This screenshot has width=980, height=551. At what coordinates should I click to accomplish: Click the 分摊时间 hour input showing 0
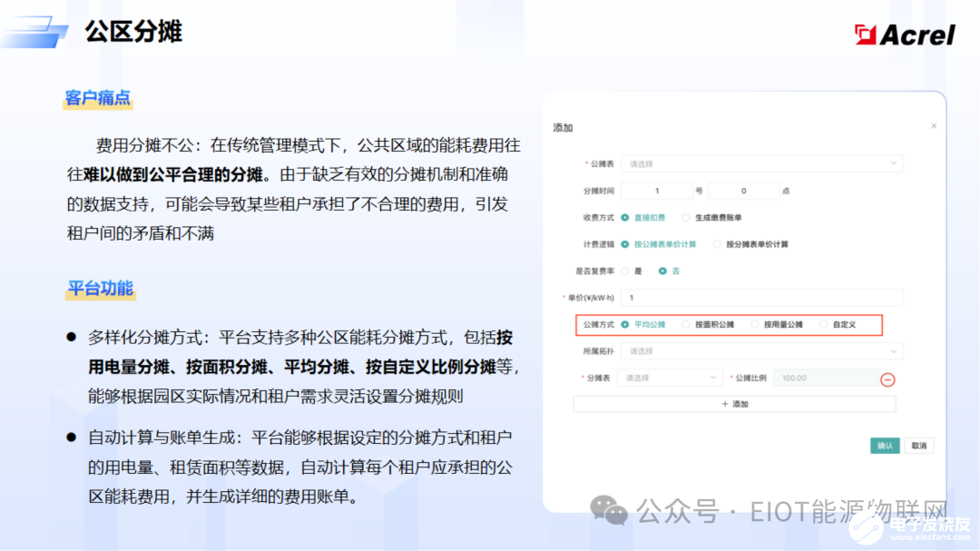coord(743,191)
